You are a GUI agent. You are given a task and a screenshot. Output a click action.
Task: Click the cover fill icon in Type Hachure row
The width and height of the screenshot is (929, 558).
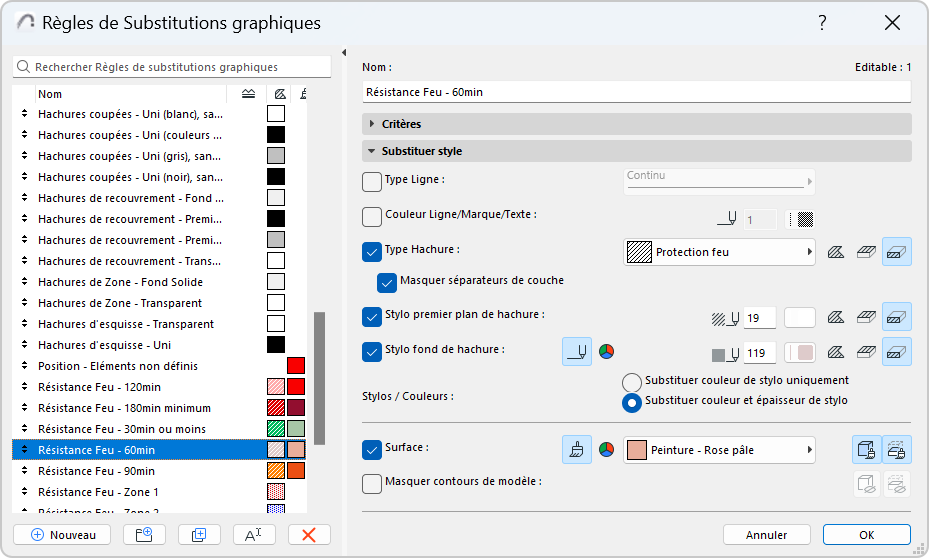coord(866,252)
